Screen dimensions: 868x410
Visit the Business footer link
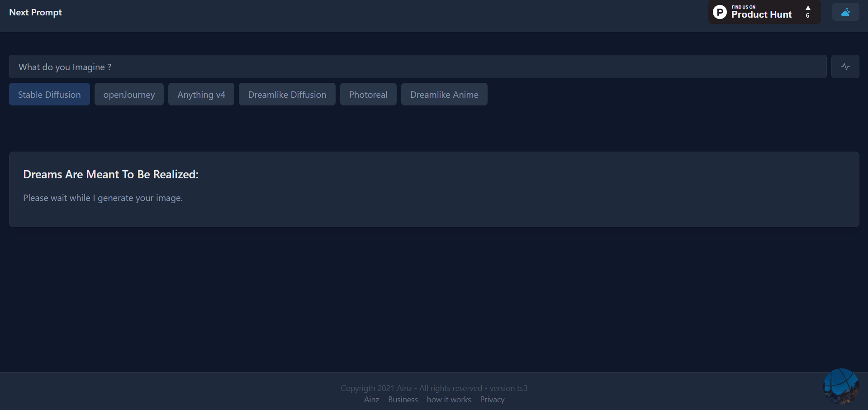(403, 400)
